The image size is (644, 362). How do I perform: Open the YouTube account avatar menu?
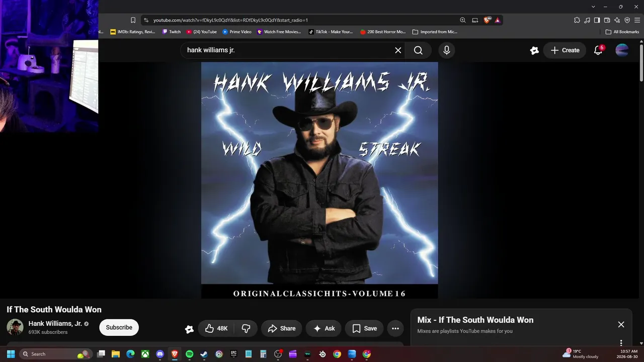point(622,50)
